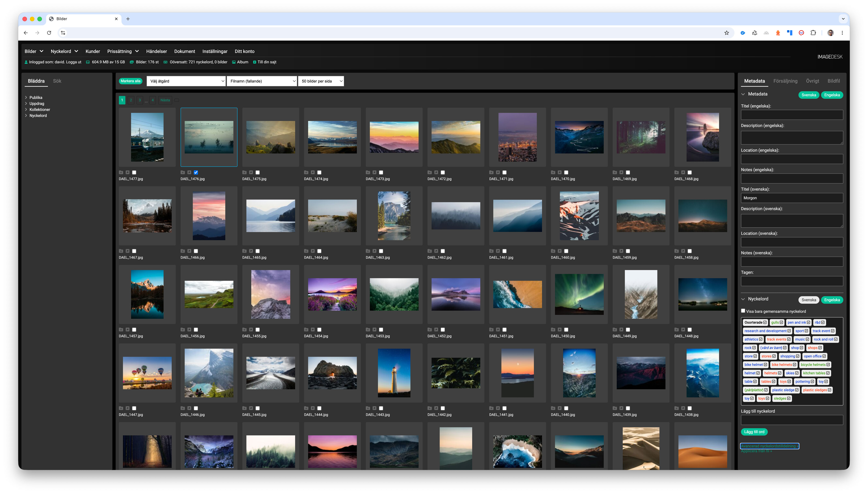Go to the Nästa page in pagination

click(x=165, y=100)
